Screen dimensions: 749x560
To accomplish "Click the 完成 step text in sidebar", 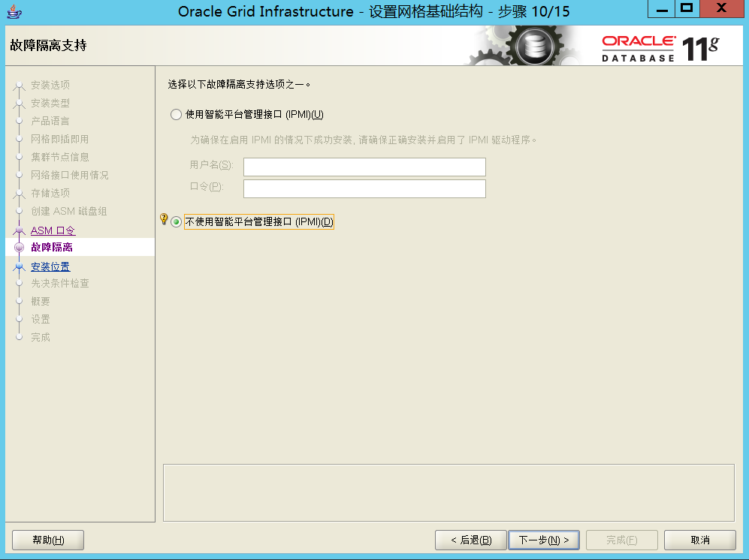I will pyautogui.click(x=41, y=338).
